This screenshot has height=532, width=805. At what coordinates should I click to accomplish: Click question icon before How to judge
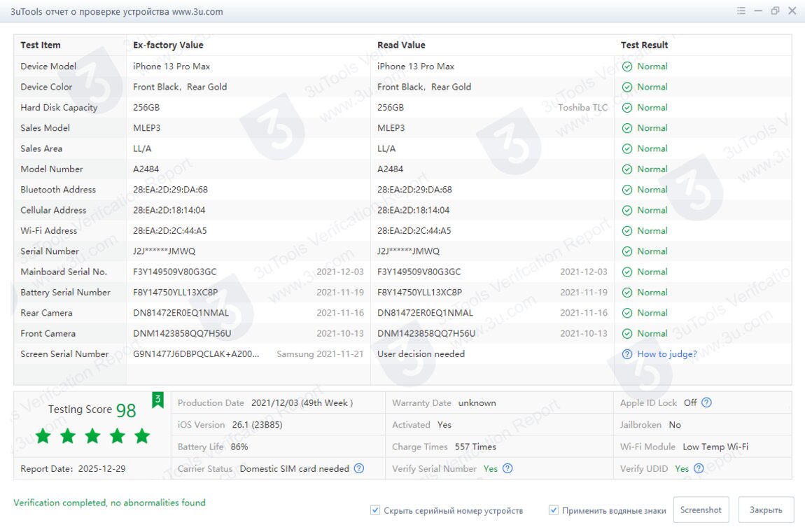coord(627,354)
